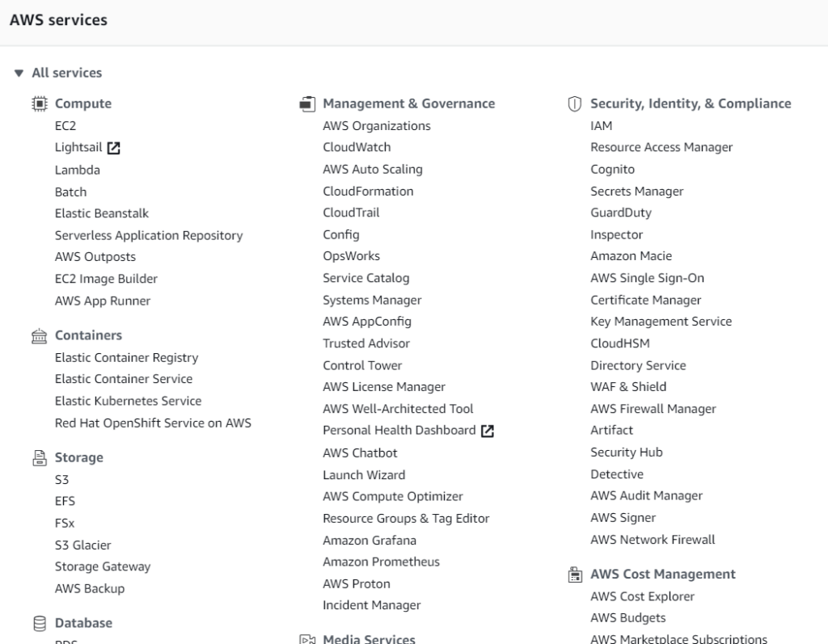Open the IAM service
The image size is (828, 644).
click(x=602, y=126)
